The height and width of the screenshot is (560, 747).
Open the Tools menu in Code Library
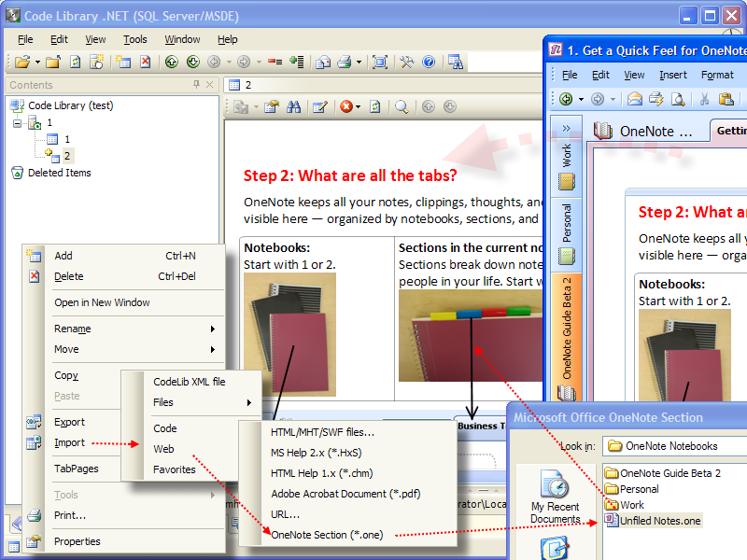(x=134, y=39)
